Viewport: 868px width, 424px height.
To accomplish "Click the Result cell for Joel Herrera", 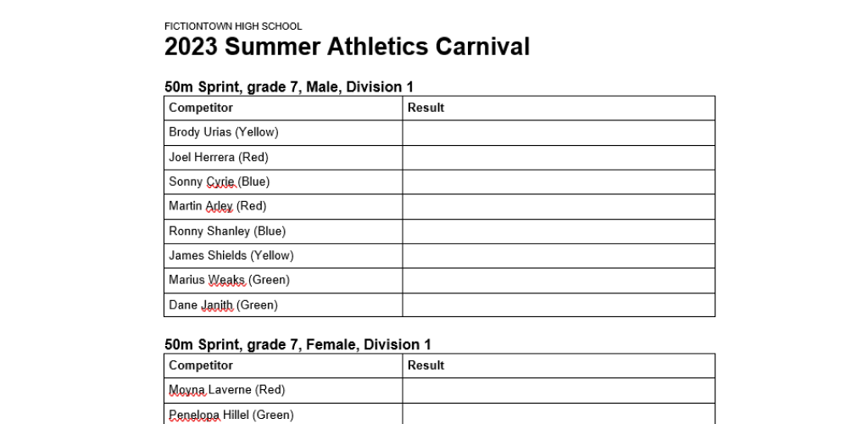I will (x=558, y=157).
